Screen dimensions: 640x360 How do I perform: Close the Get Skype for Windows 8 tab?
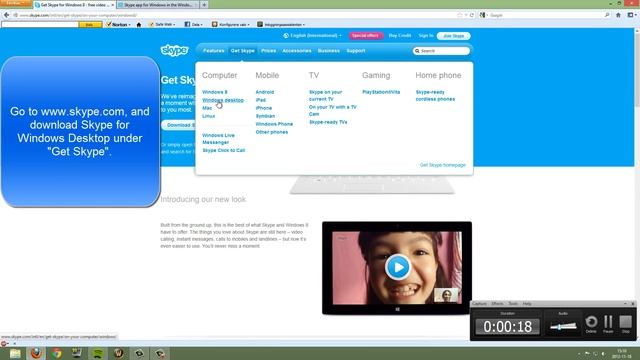point(113,5)
